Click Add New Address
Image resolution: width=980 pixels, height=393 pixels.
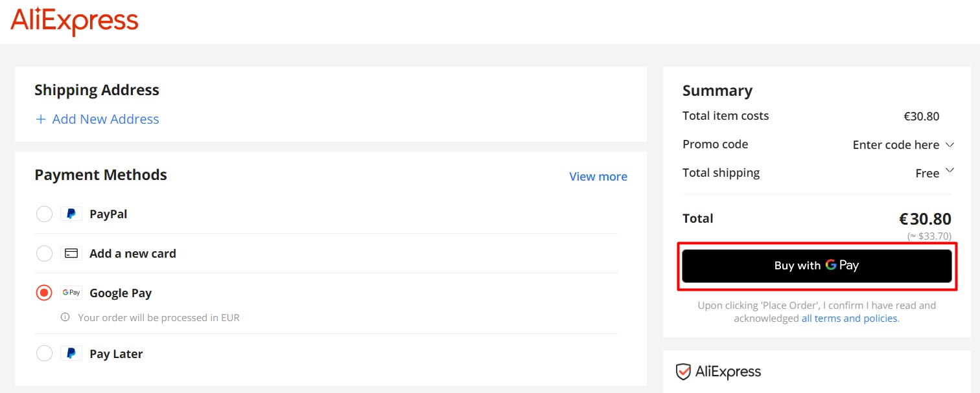click(97, 119)
